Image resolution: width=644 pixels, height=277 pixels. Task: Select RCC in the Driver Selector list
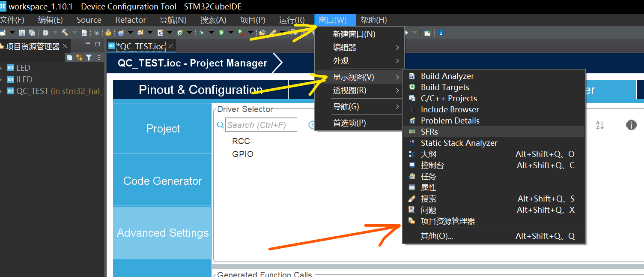point(241,141)
